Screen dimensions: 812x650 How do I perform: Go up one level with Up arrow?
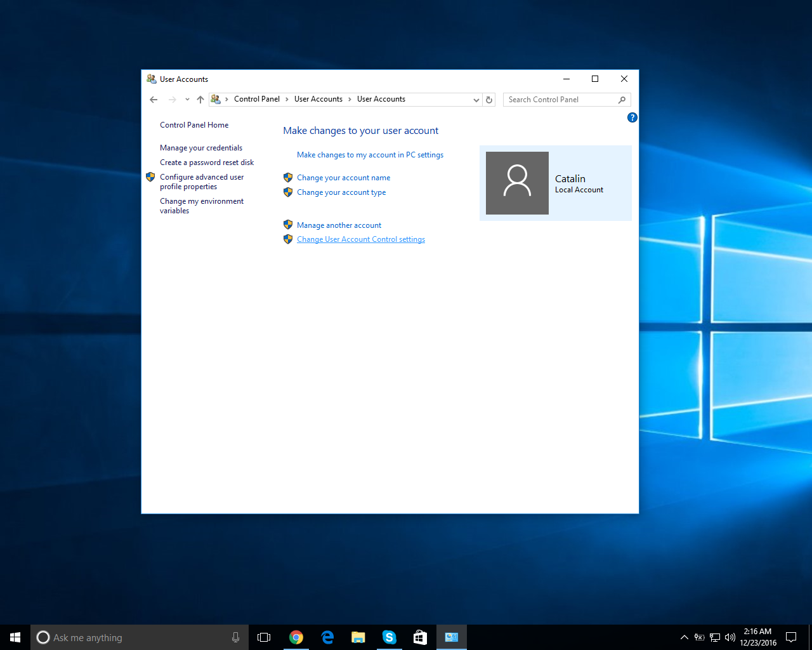(200, 100)
